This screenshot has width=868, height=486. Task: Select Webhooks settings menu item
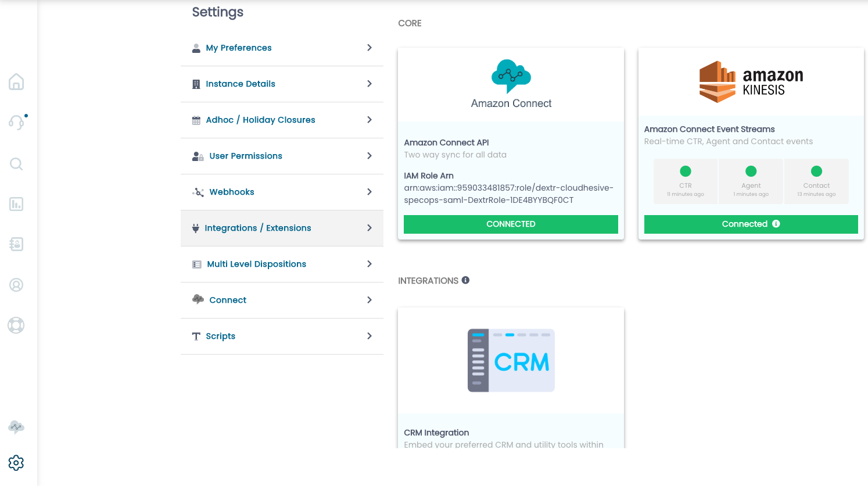coord(282,192)
